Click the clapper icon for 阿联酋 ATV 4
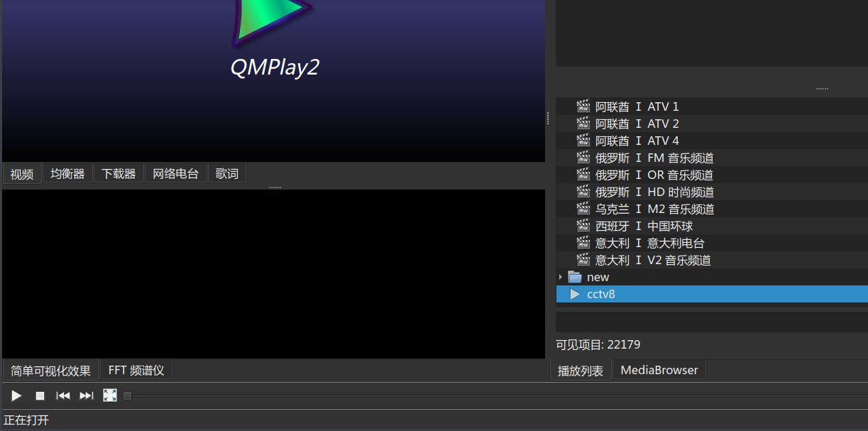The width and height of the screenshot is (868, 431). click(583, 141)
